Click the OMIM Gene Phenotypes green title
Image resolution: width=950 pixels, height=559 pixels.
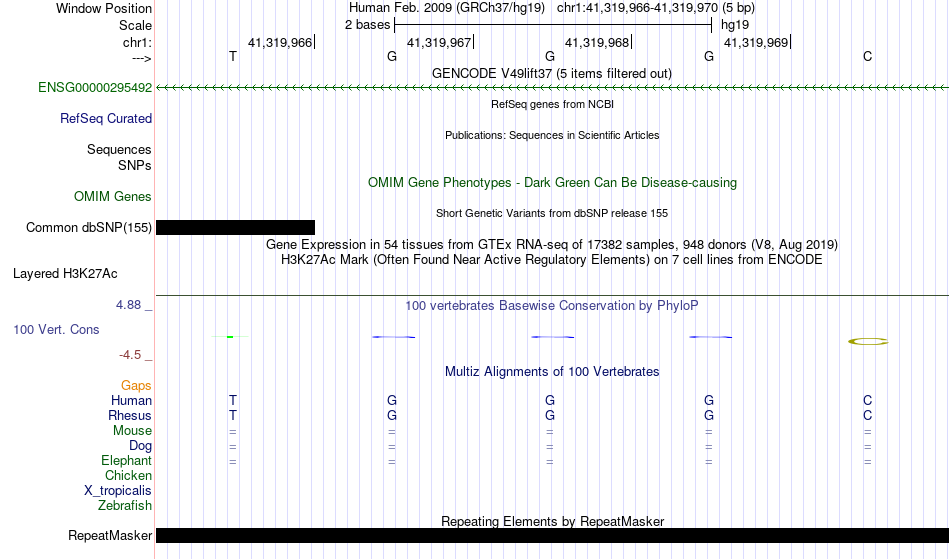tap(553, 183)
